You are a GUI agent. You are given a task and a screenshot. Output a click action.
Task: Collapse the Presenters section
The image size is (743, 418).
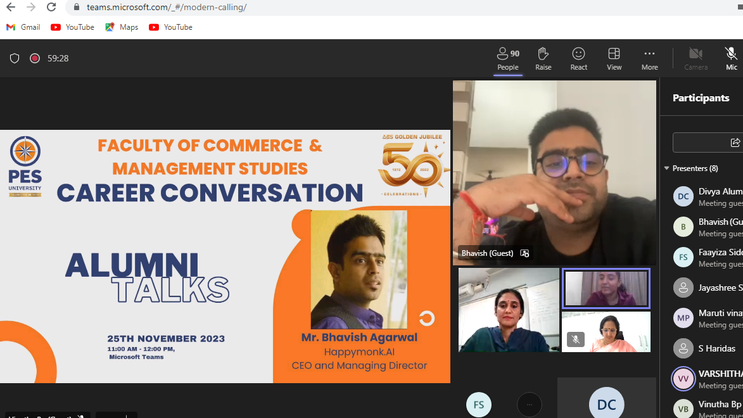point(668,169)
